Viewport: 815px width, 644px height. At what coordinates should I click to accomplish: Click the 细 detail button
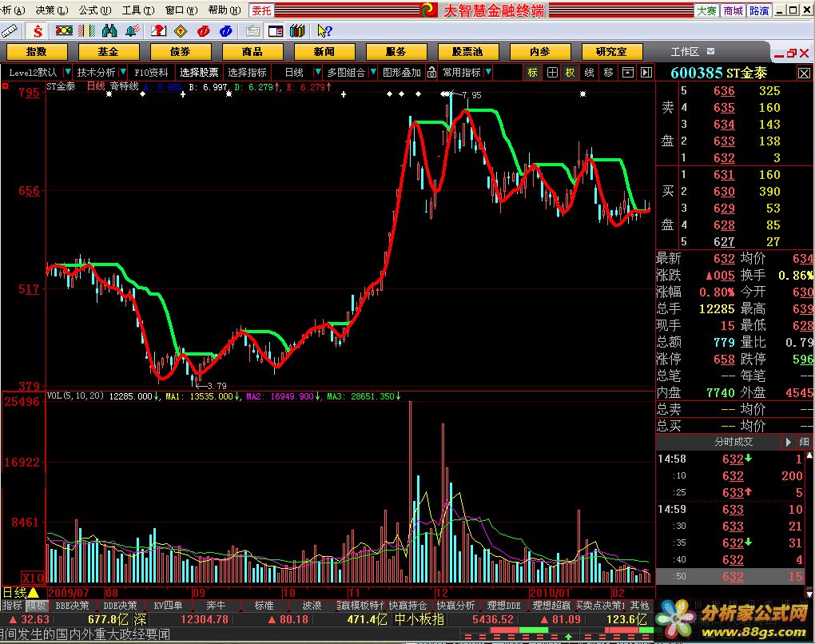(804, 442)
